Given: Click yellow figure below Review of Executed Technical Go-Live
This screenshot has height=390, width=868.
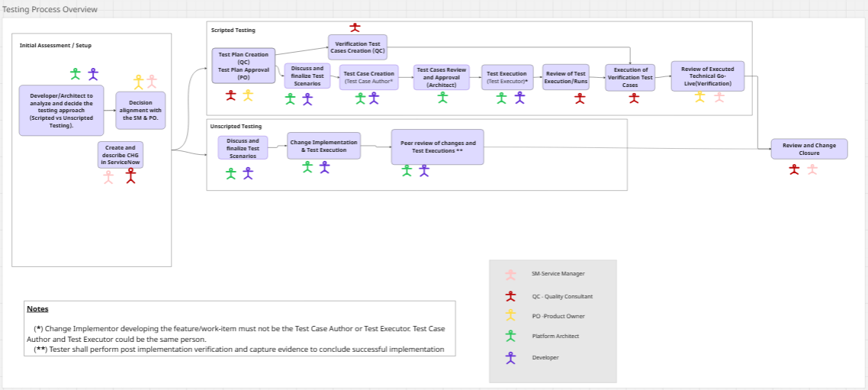Looking at the screenshot, I should pos(699,97).
